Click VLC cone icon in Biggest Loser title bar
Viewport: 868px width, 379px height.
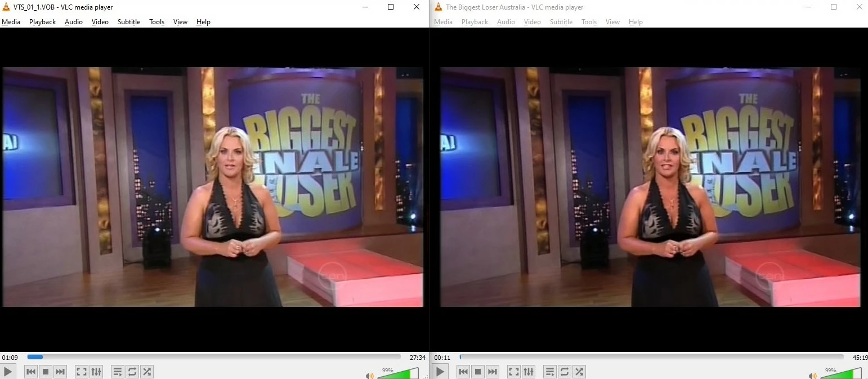(439, 7)
